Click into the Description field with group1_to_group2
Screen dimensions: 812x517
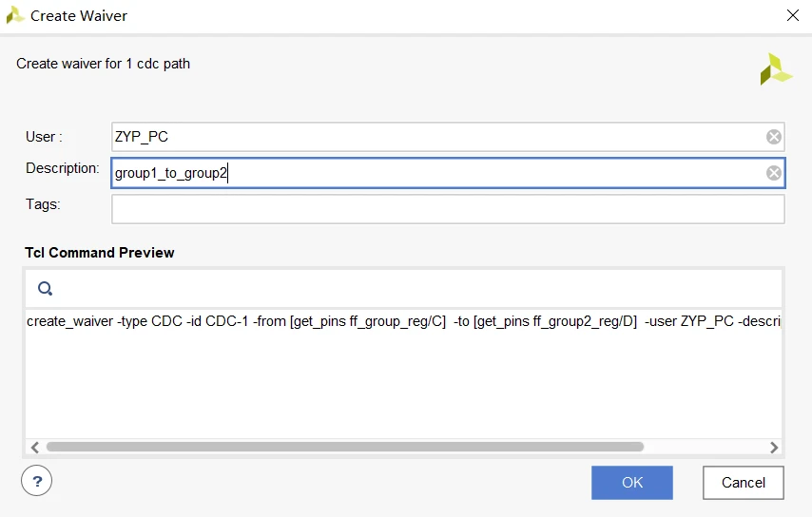click(437, 173)
